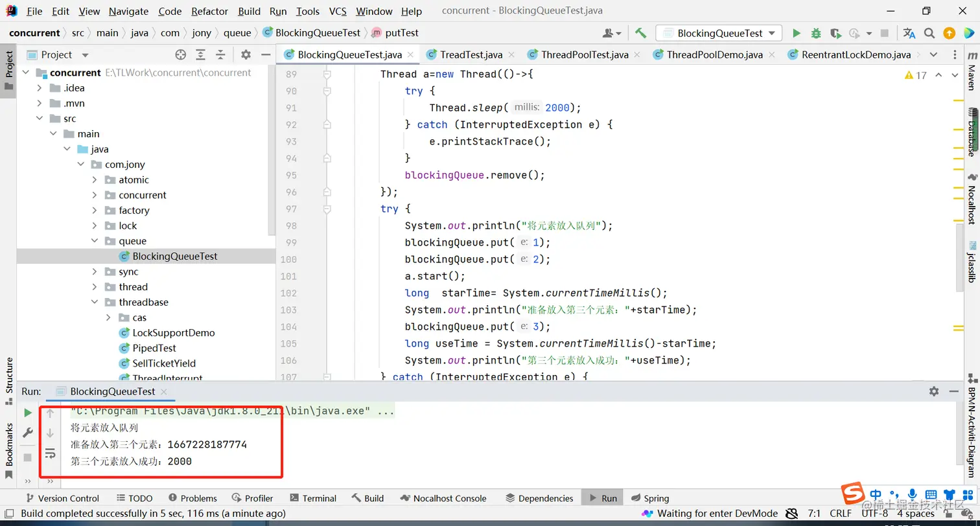Open the TODO tool window
Image resolution: width=980 pixels, height=526 pixels.
click(x=135, y=498)
